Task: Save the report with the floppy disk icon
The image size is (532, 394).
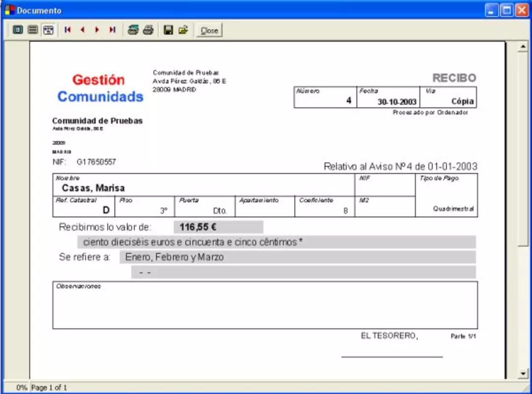Action: (x=168, y=30)
